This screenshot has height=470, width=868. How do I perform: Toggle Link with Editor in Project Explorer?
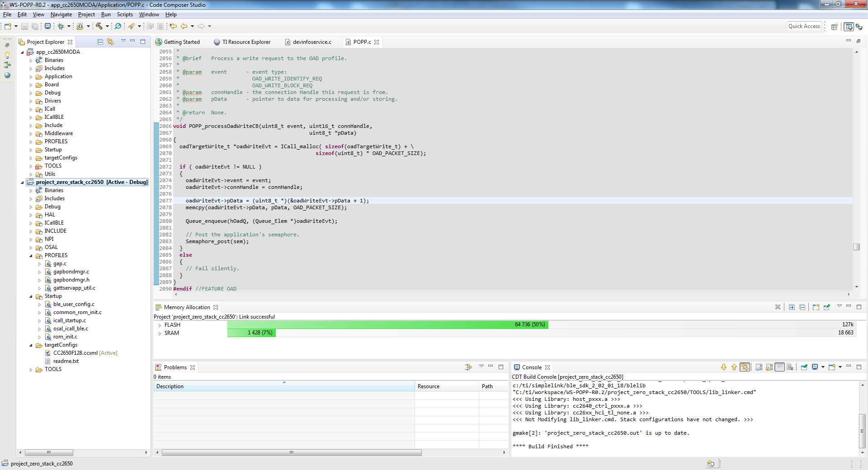[x=110, y=42]
